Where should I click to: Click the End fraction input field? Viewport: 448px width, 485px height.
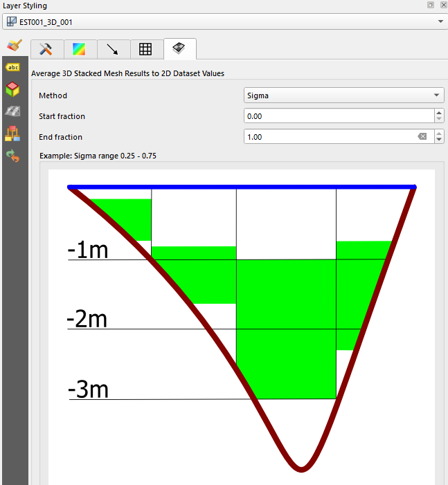pyautogui.click(x=330, y=137)
